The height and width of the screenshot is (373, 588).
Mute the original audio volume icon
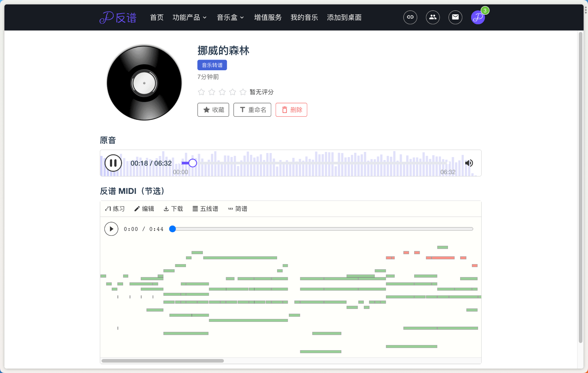coord(469,163)
